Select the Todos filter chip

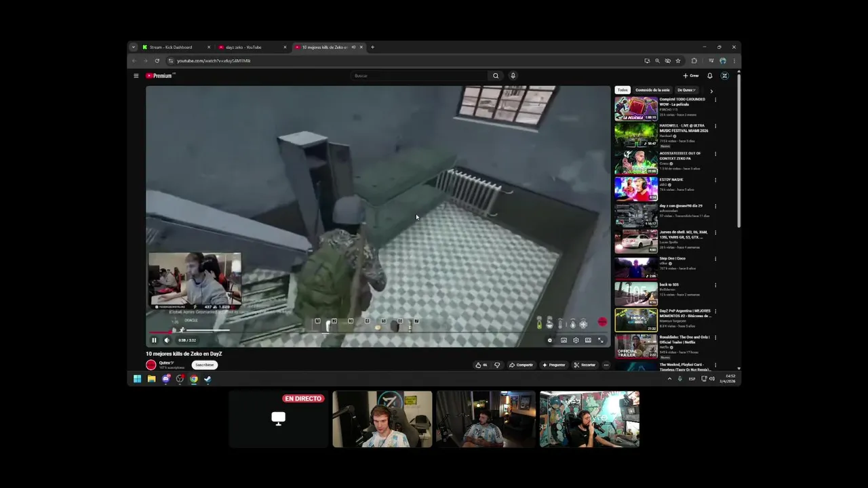623,90
